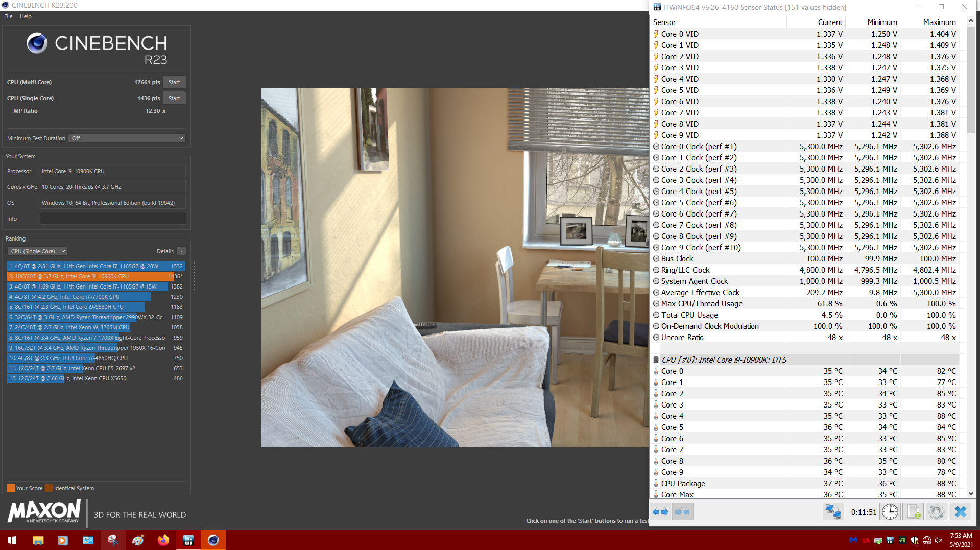Click HWiNFO scrollbar up arrow
This screenshot has width=980, height=550.
[x=971, y=21]
